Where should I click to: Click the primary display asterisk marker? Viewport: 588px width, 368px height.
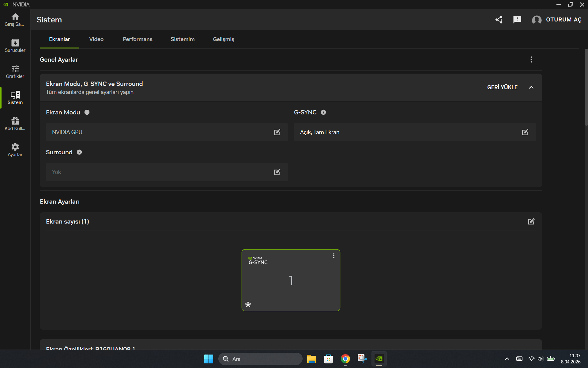[x=248, y=305]
